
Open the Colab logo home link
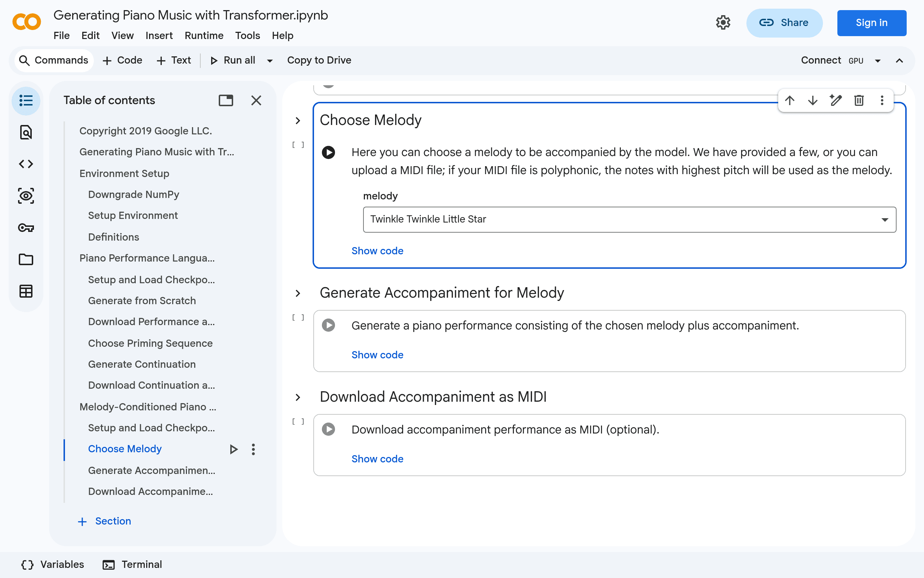(x=26, y=22)
